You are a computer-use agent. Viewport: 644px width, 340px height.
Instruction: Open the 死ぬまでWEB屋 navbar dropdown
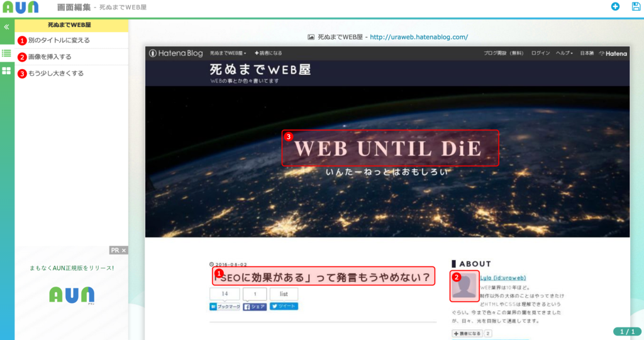pyautogui.click(x=228, y=53)
